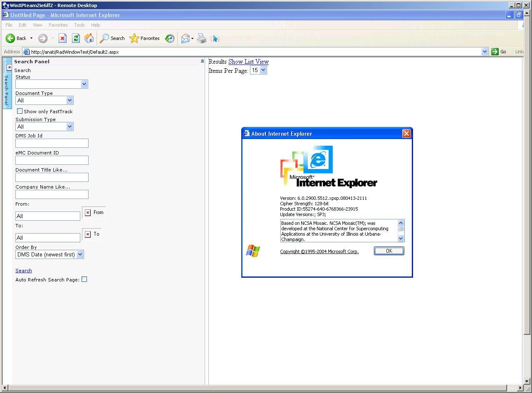Click Product ID text in About dialog
Image resolution: width=532 pixels, height=393 pixels.
[319, 209]
